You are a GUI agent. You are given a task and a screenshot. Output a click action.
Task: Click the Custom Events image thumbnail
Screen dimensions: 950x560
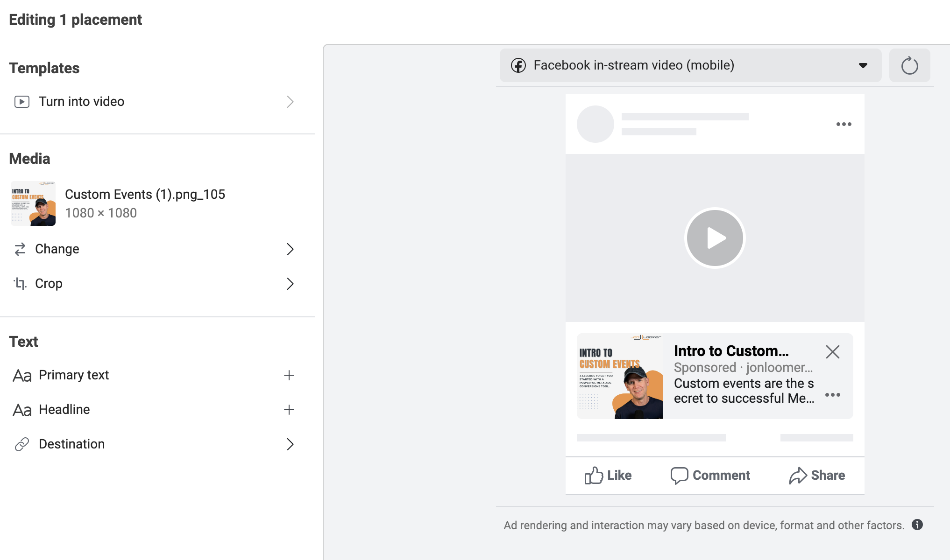coord(32,203)
